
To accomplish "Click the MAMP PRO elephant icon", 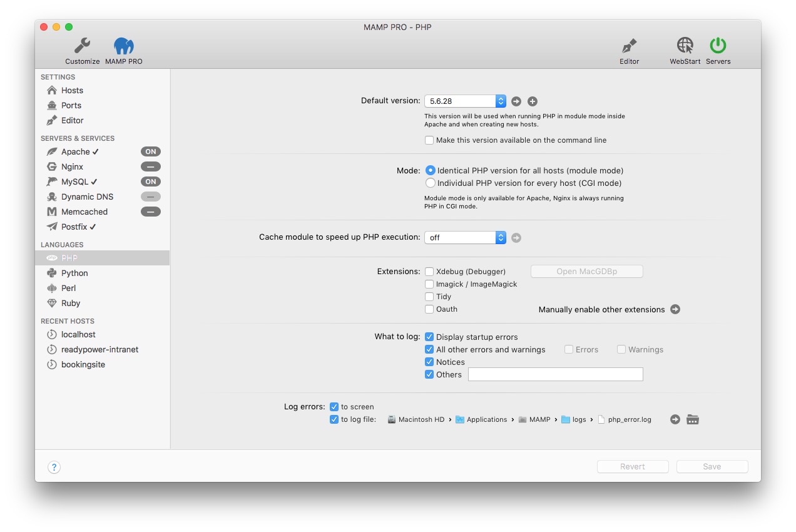I will (124, 46).
